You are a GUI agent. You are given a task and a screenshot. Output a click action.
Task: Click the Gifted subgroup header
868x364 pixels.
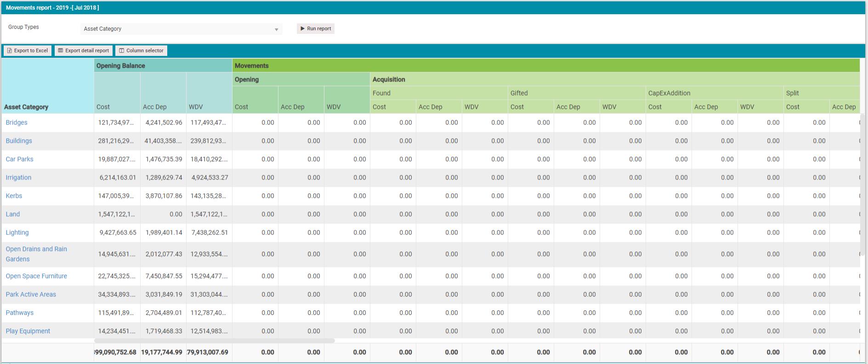[577, 93]
